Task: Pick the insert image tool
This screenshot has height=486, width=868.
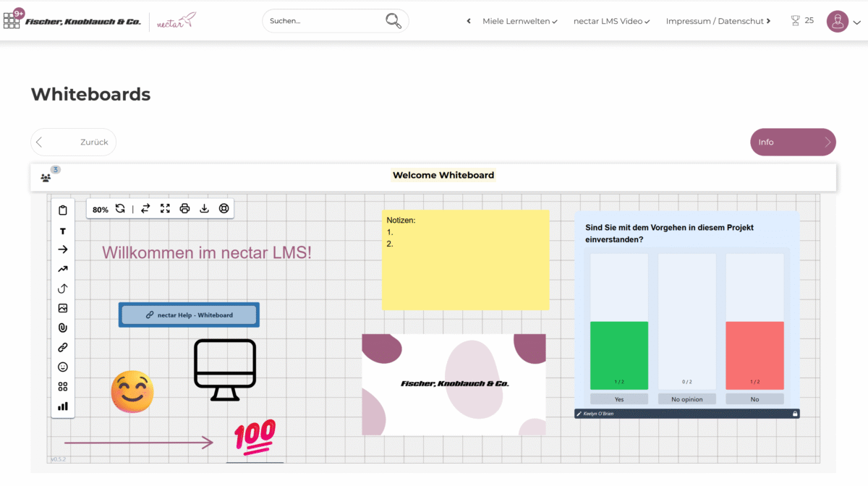Action: tap(63, 308)
